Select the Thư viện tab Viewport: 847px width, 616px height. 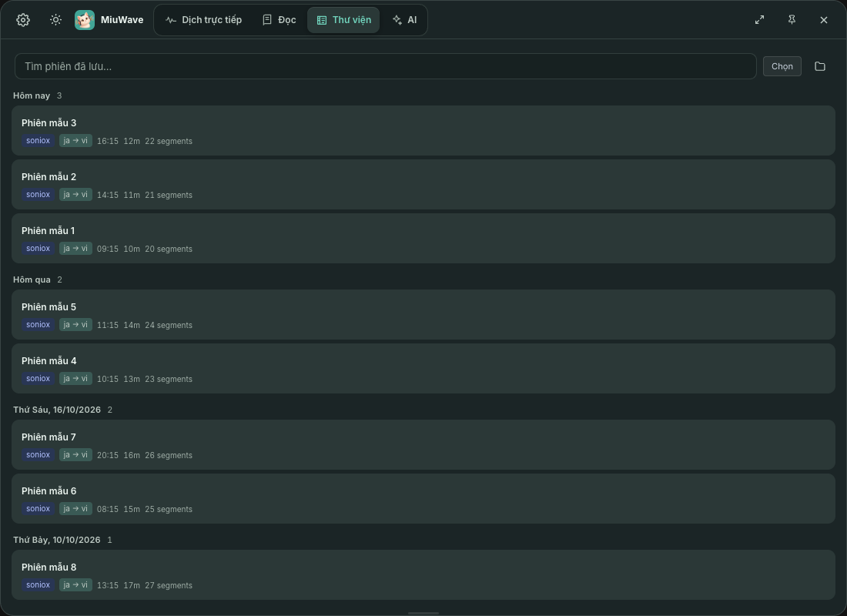(343, 20)
